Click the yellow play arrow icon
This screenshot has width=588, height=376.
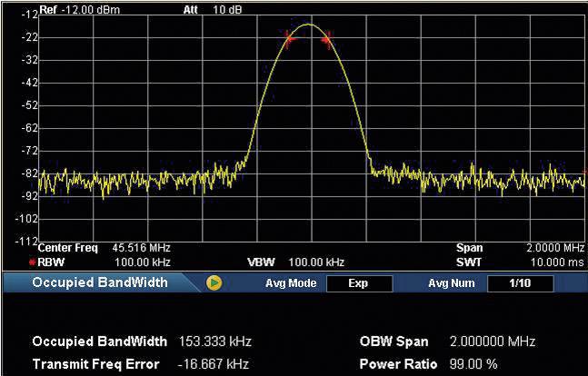(x=214, y=282)
